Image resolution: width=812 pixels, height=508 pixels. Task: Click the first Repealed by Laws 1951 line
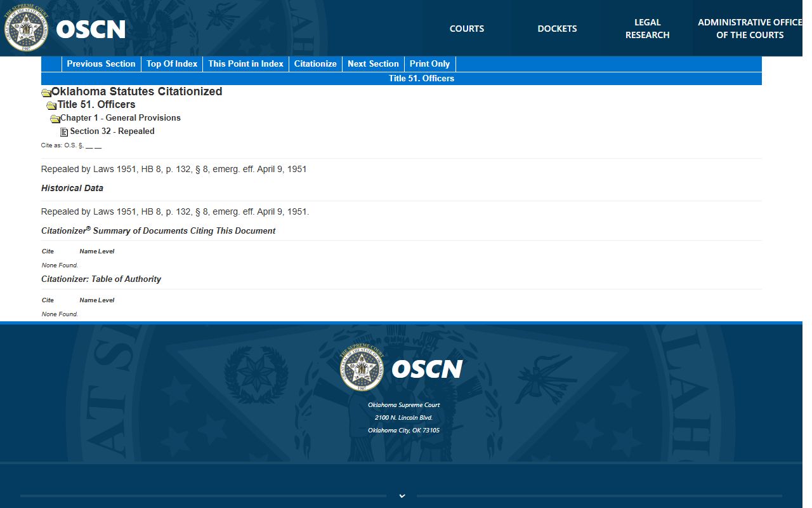click(174, 170)
